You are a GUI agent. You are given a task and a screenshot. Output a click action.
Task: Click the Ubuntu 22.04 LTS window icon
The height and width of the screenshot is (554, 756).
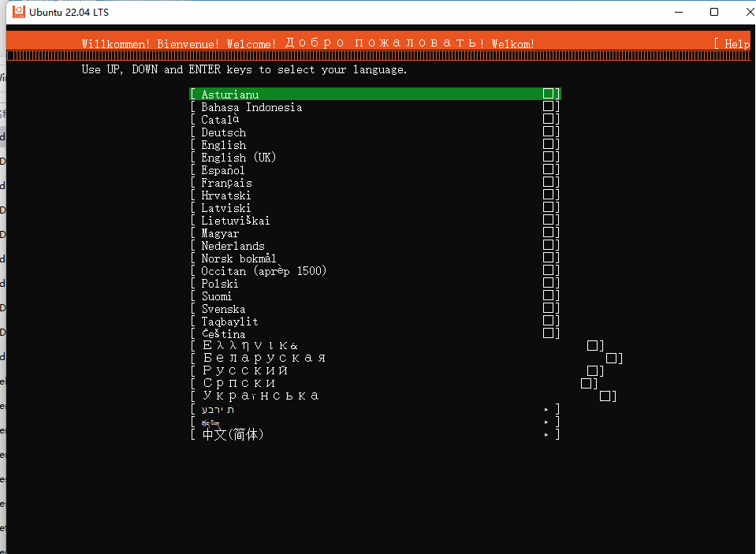click(19, 12)
